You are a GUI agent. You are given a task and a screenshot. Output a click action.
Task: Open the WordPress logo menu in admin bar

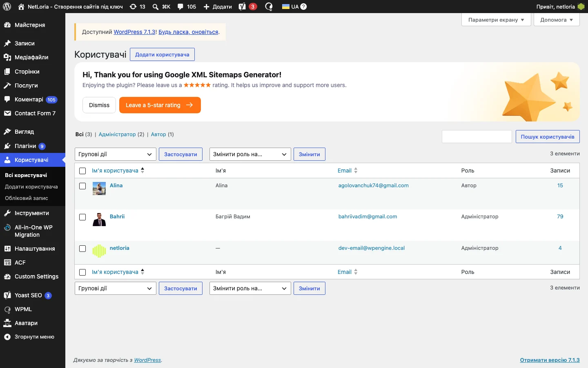(7, 7)
